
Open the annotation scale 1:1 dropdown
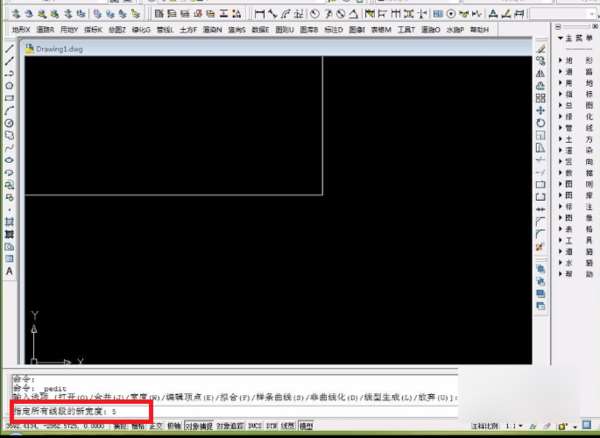[x=515, y=426]
